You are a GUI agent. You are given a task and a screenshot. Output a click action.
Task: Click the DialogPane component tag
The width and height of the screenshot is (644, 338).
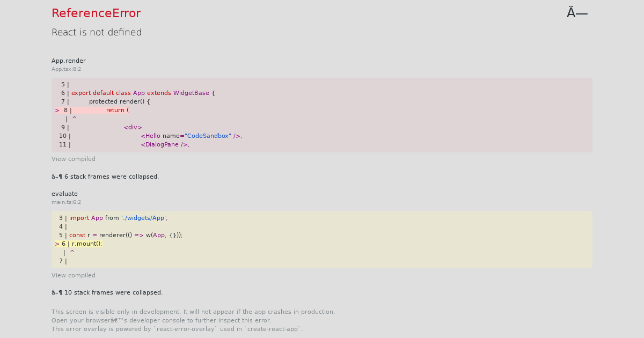159,144
